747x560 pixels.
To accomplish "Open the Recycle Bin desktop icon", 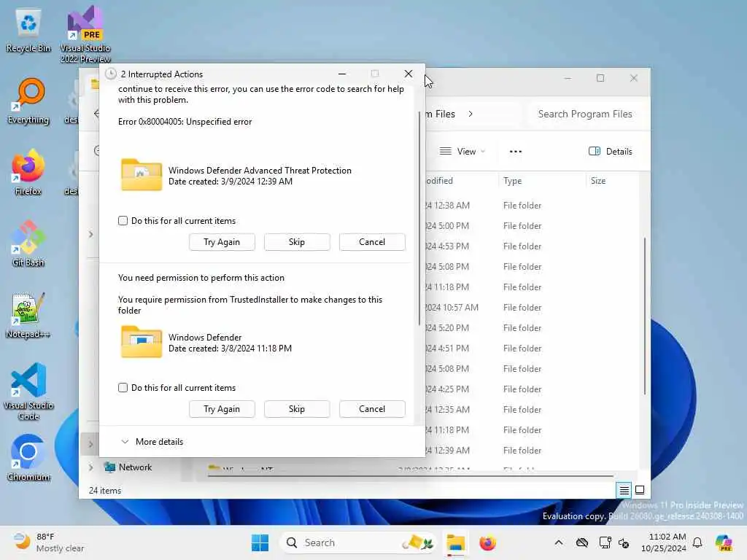I will (28, 30).
